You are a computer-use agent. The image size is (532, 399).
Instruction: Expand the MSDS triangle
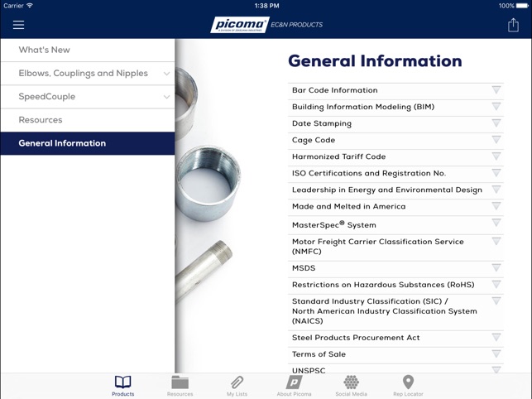496,268
